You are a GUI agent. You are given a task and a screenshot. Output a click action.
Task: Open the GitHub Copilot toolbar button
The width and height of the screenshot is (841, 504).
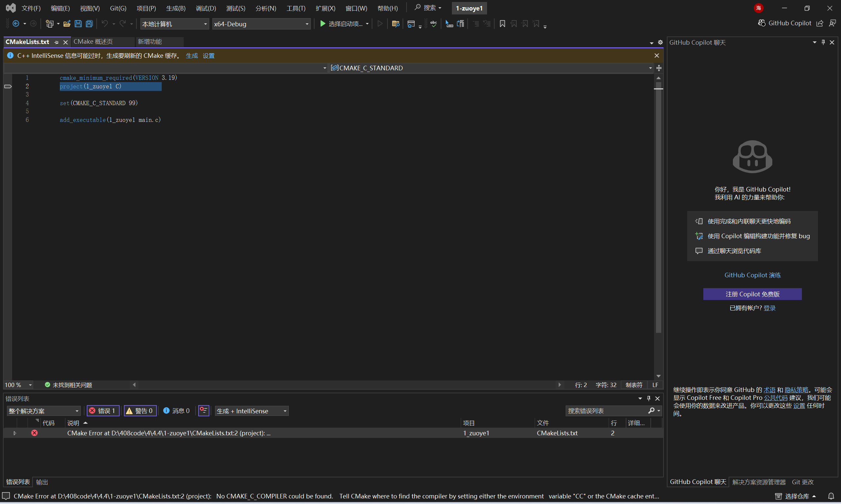(x=785, y=23)
